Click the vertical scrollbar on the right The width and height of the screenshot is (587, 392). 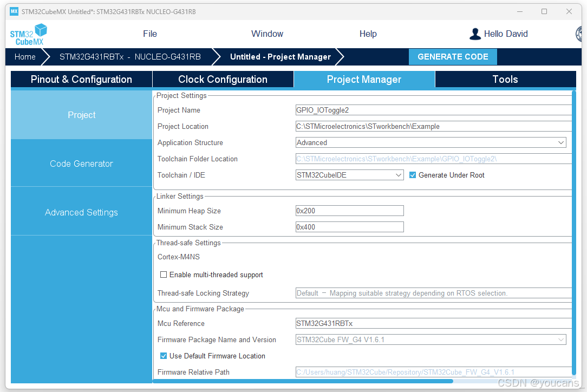pyautogui.click(x=574, y=233)
